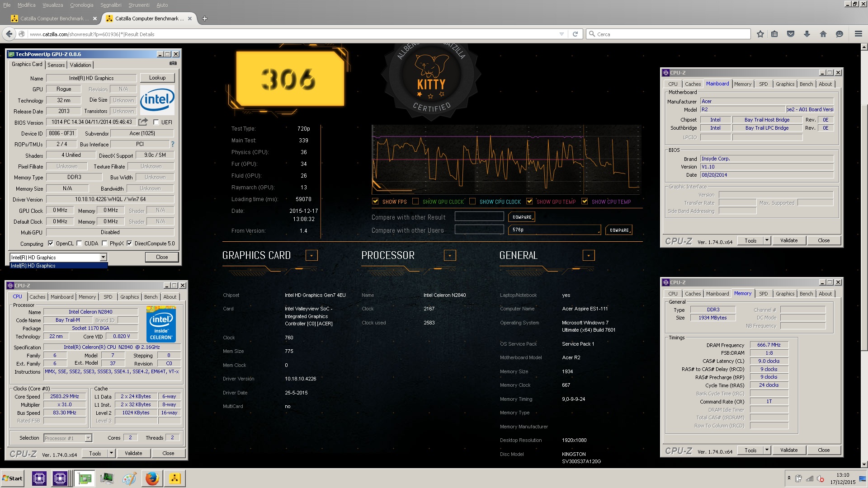Screen dimensions: 868x488
Task: Toggle the DirectCompute 5.0 checkbox
Action: coord(129,243)
